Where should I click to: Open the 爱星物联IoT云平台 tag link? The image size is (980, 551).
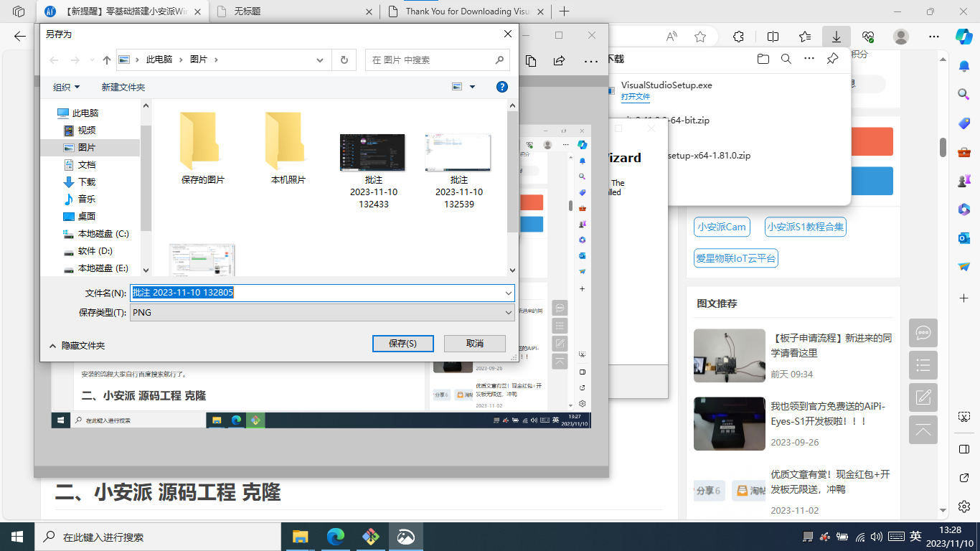[736, 258]
